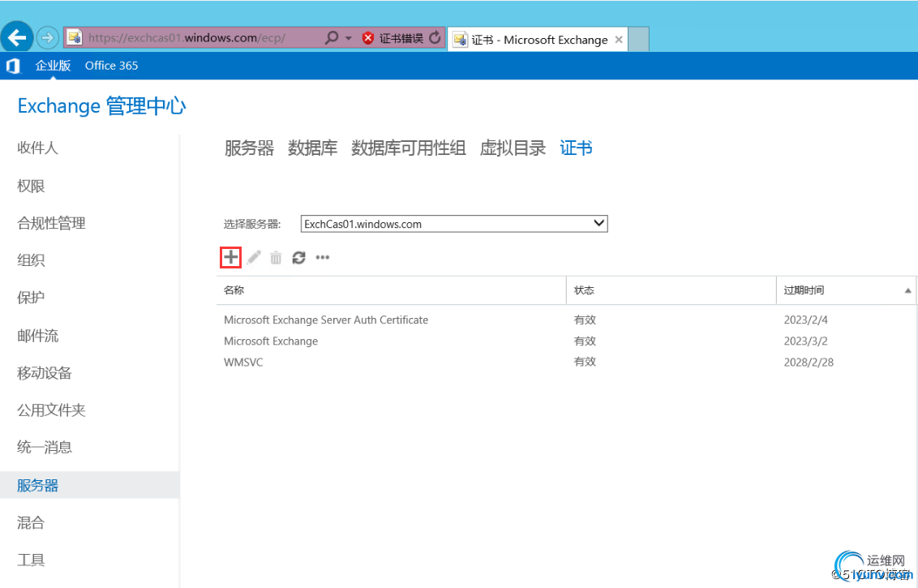The image size is (918, 588).
Task: Click the plus icon to add a certificate
Action: (x=230, y=257)
